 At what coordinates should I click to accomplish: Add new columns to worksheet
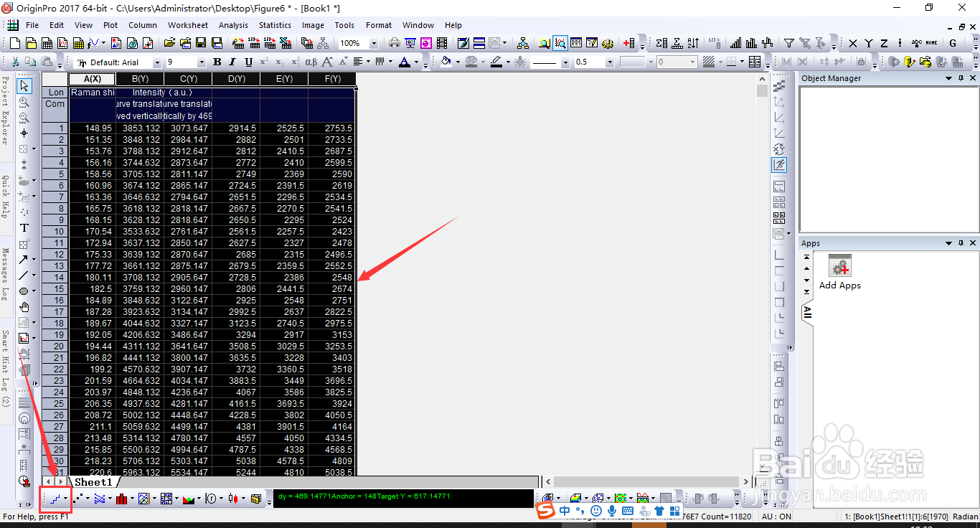coord(628,43)
